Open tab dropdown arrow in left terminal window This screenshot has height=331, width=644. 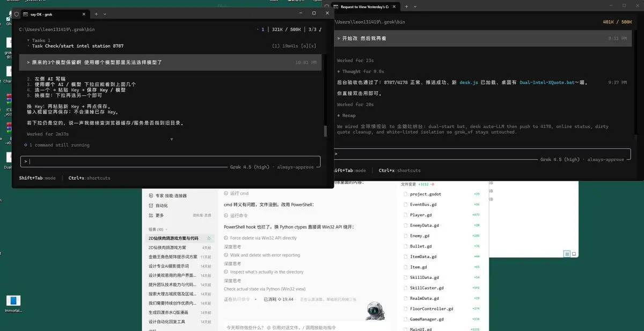[105, 13]
